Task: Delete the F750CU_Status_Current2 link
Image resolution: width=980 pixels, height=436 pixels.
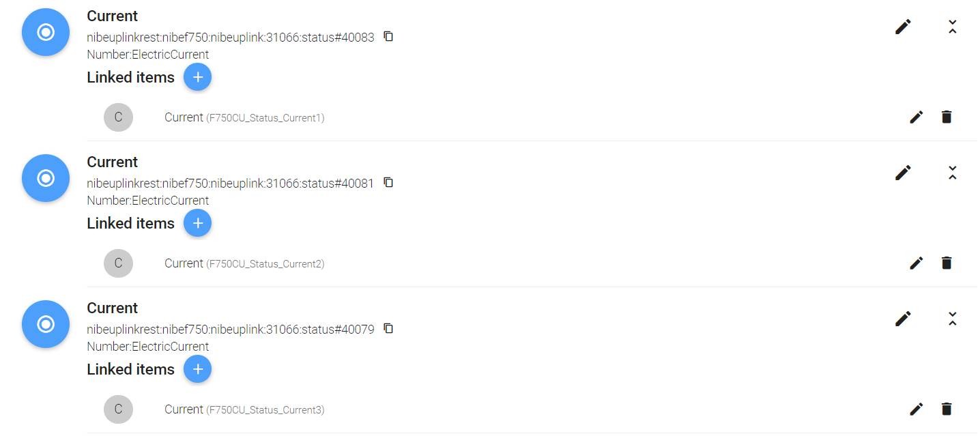Action: pos(946,263)
